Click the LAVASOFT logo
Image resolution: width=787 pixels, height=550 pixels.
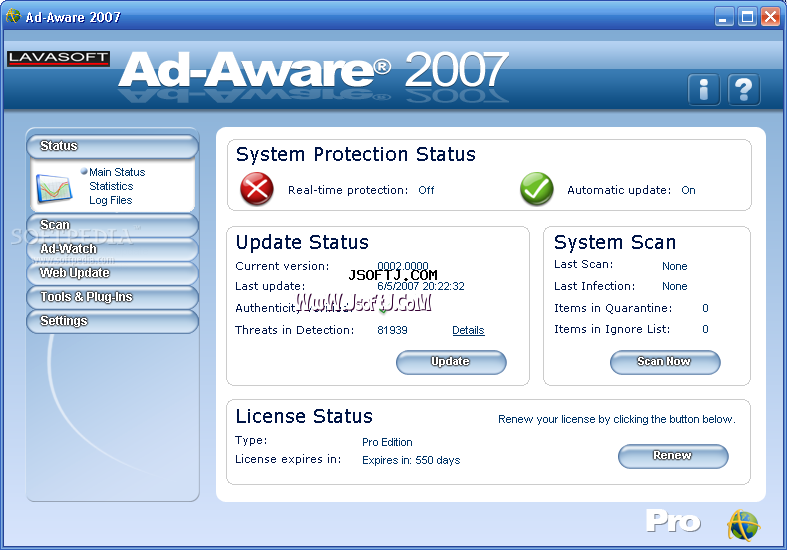click(58, 58)
